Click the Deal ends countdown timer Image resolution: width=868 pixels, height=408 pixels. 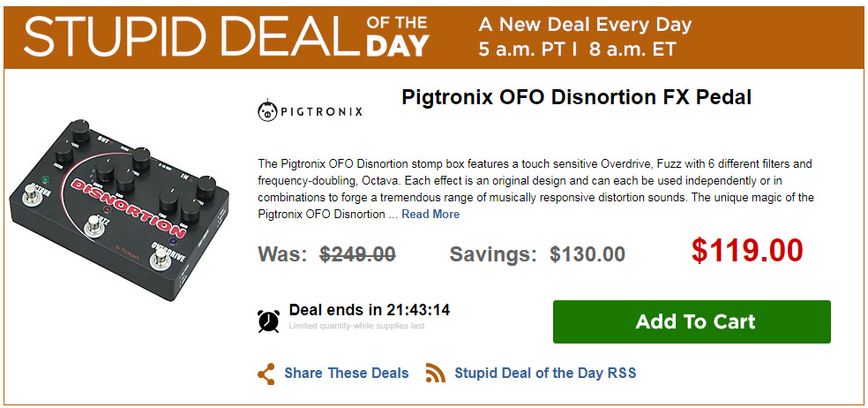(370, 310)
